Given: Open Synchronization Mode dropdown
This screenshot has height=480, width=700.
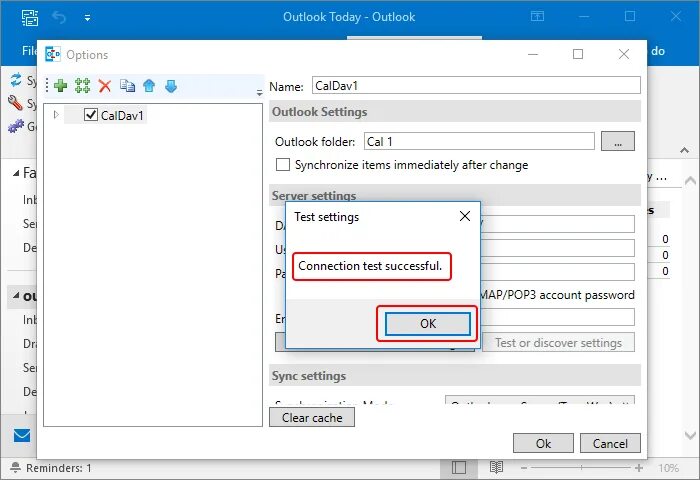Looking at the screenshot, I should tap(540, 400).
